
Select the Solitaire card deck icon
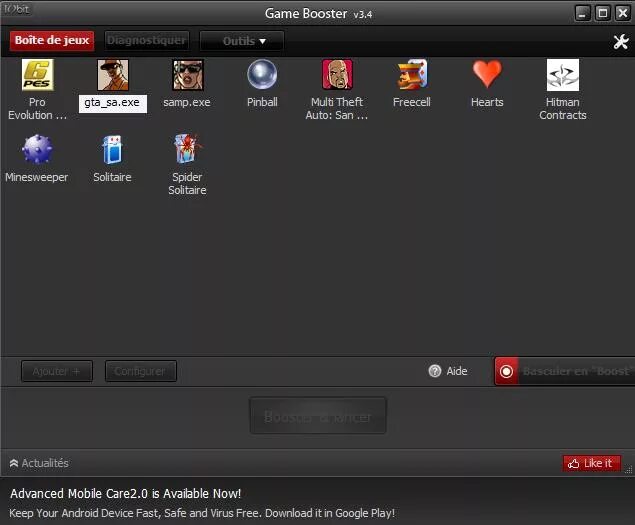coord(112,149)
